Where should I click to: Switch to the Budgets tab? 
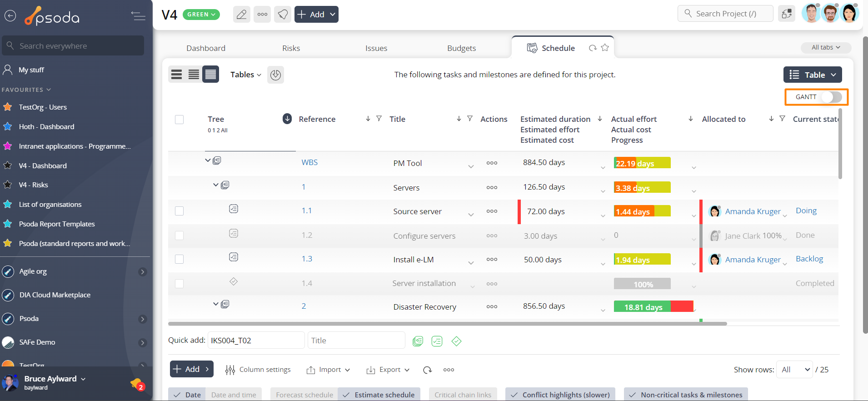coord(462,48)
